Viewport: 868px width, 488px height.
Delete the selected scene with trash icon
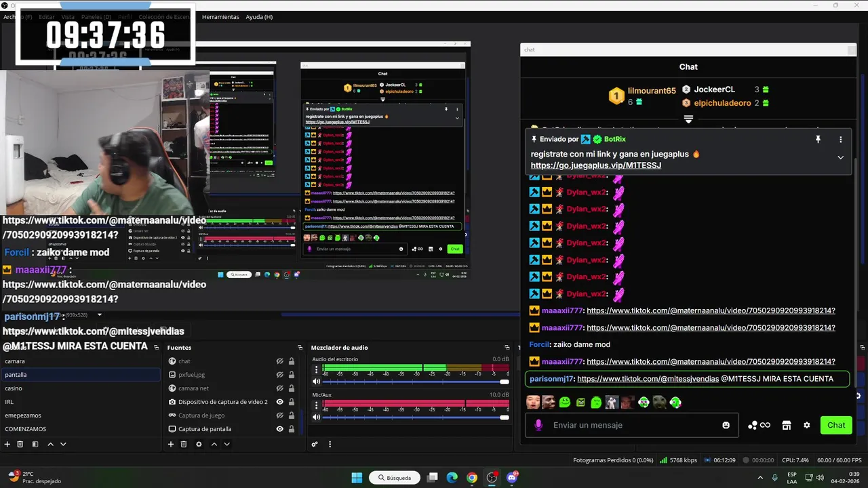(x=20, y=444)
